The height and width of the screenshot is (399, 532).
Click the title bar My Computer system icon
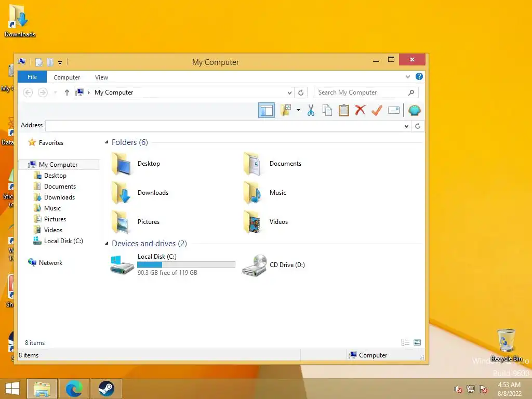22,62
